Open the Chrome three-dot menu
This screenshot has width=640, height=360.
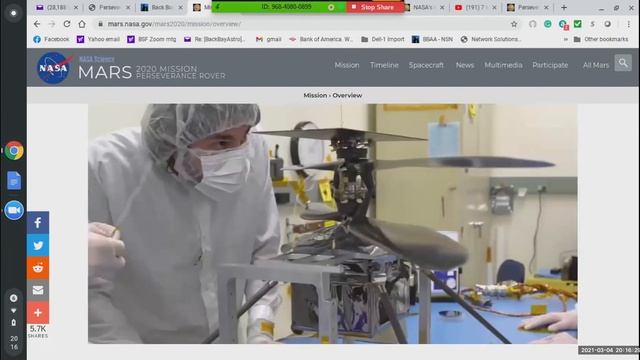(x=629, y=24)
